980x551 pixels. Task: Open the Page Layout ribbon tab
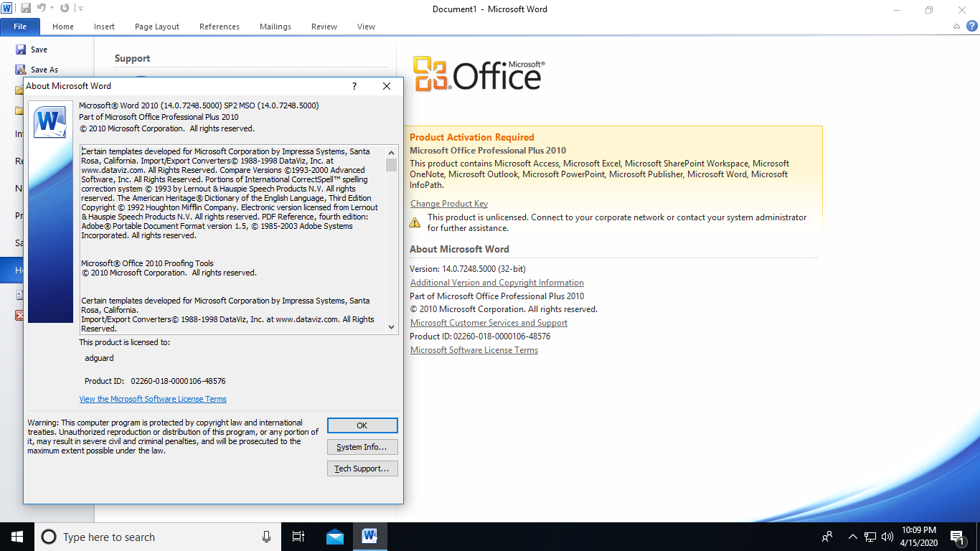[157, 27]
